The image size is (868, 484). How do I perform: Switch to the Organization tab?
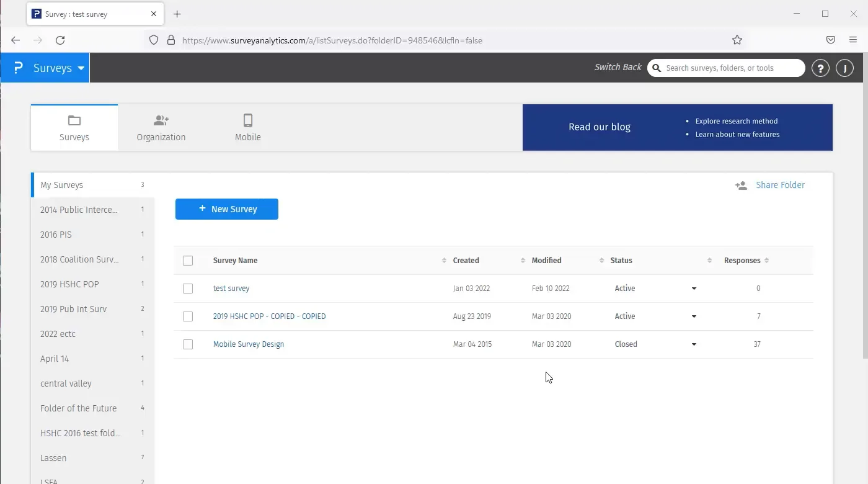pos(161,128)
